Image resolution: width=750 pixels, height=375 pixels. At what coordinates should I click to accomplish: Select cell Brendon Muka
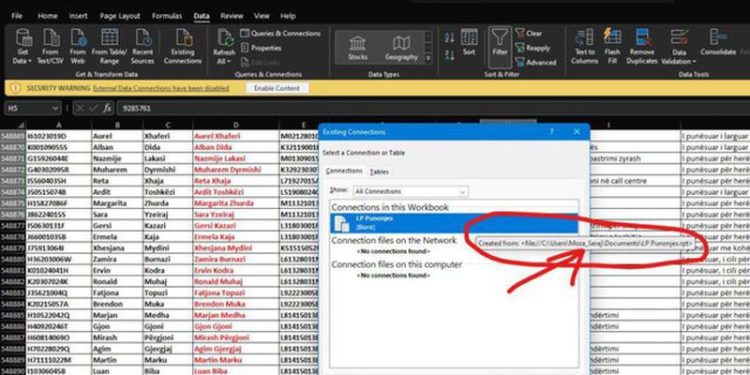pyautogui.click(x=235, y=304)
